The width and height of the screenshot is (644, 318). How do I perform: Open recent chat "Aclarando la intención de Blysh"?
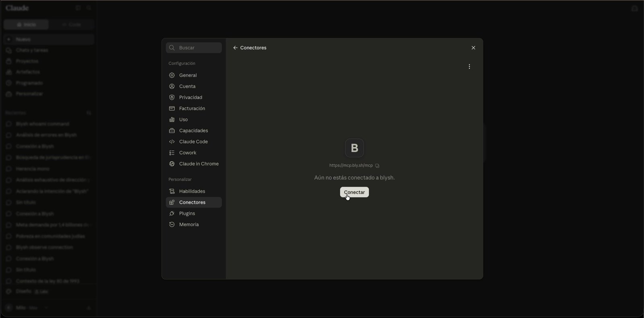click(49, 191)
